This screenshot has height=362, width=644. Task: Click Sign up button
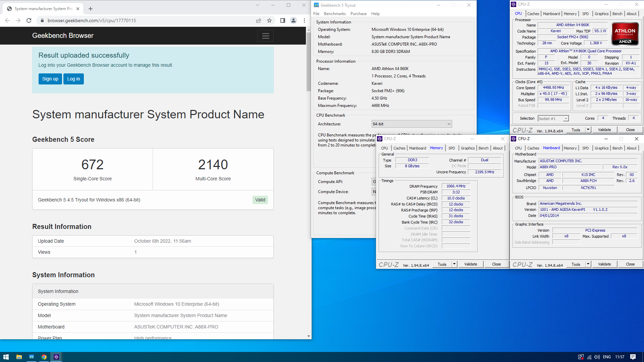pyautogui.click(x=50, y=79)
